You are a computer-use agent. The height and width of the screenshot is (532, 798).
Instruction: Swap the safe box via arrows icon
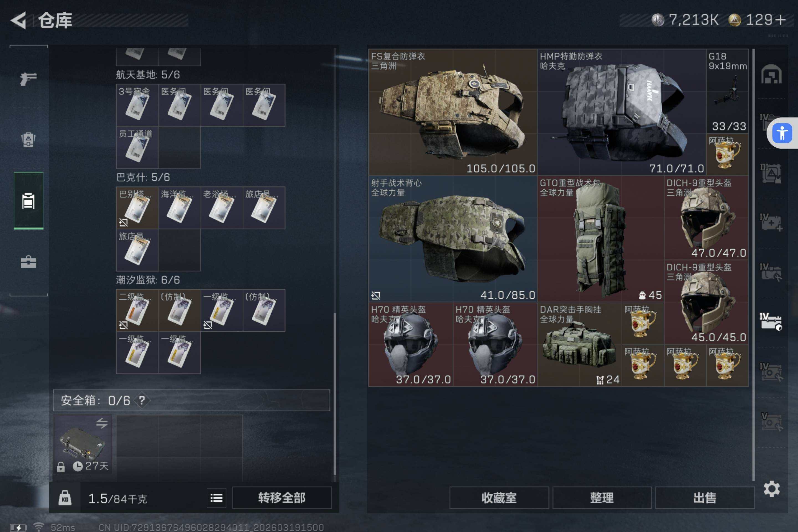101,423
